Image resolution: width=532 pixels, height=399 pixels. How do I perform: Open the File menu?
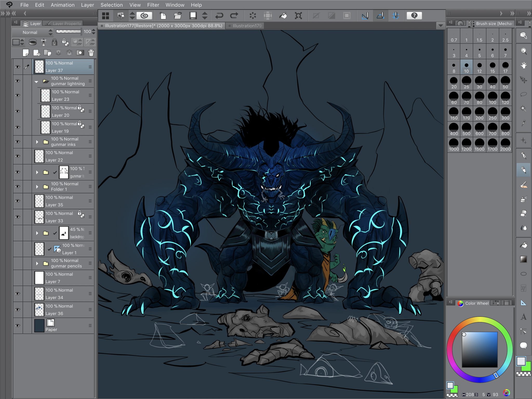(x=24, y=5)
